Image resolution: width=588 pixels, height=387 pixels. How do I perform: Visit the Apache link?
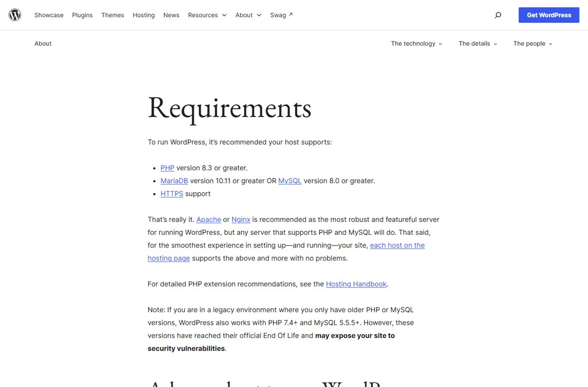point(209,219)
